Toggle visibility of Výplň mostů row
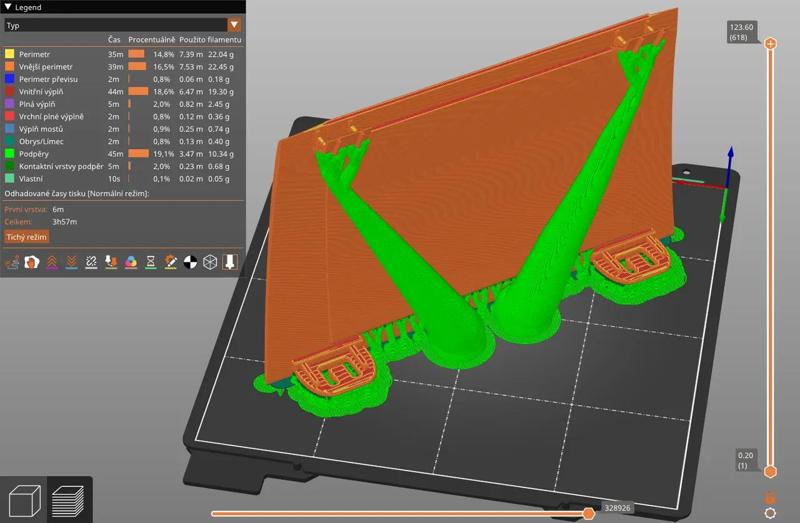 122,129
